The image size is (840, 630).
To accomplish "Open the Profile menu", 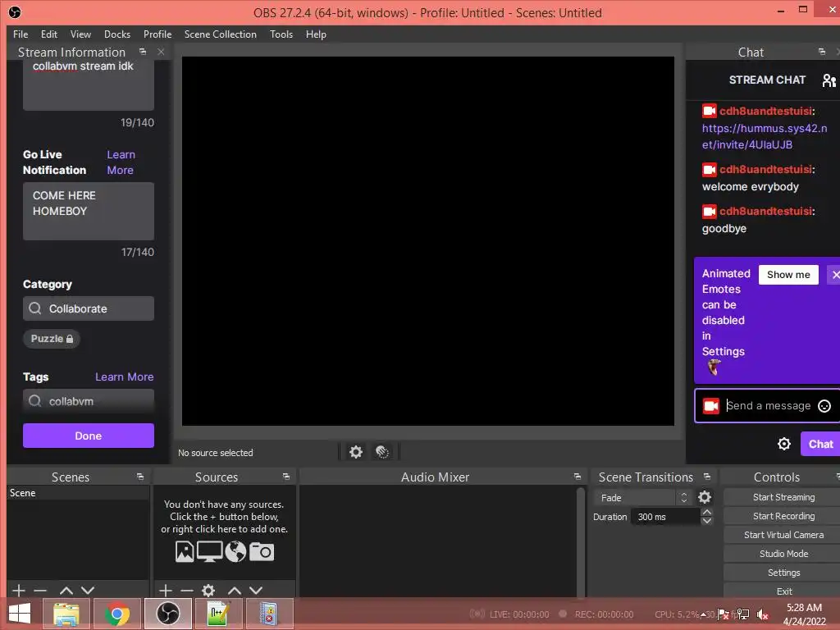I will pyautogui.click(x=157, y=34).
